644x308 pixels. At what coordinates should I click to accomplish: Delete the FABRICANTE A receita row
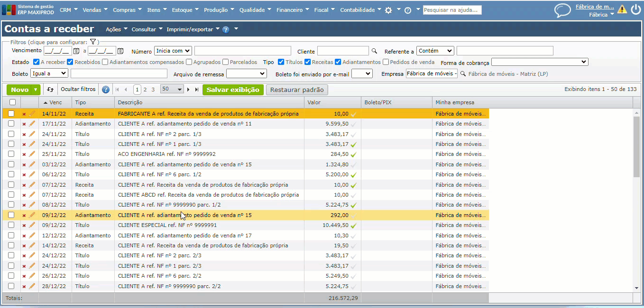coord(24,114)
